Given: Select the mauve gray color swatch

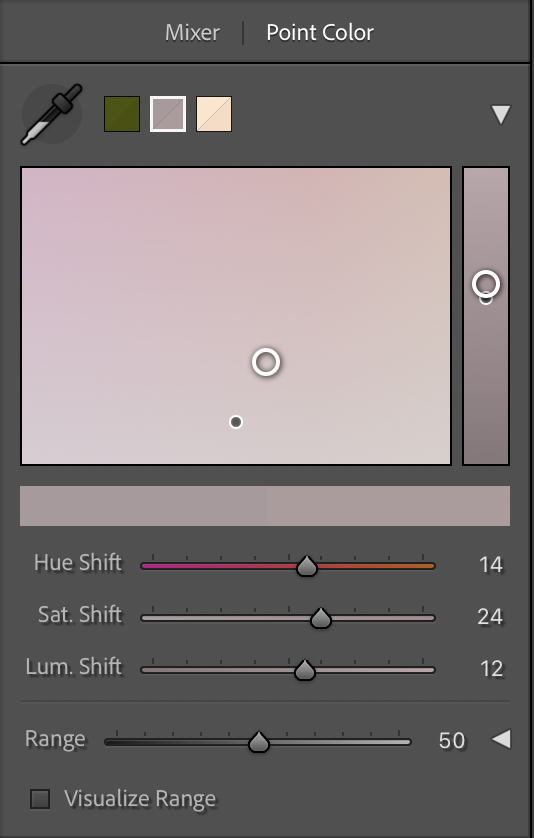Looking at the screenshot, I should (168, 114).
